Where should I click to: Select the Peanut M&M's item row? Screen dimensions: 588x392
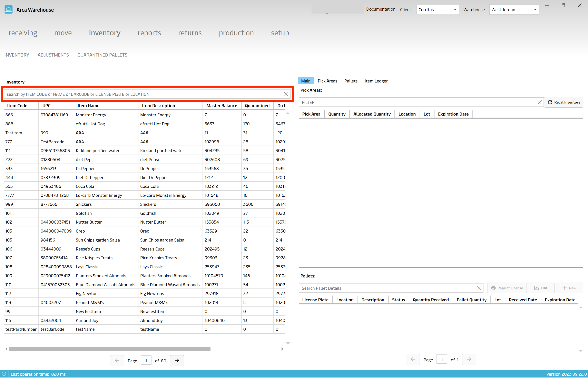(145, 303)
